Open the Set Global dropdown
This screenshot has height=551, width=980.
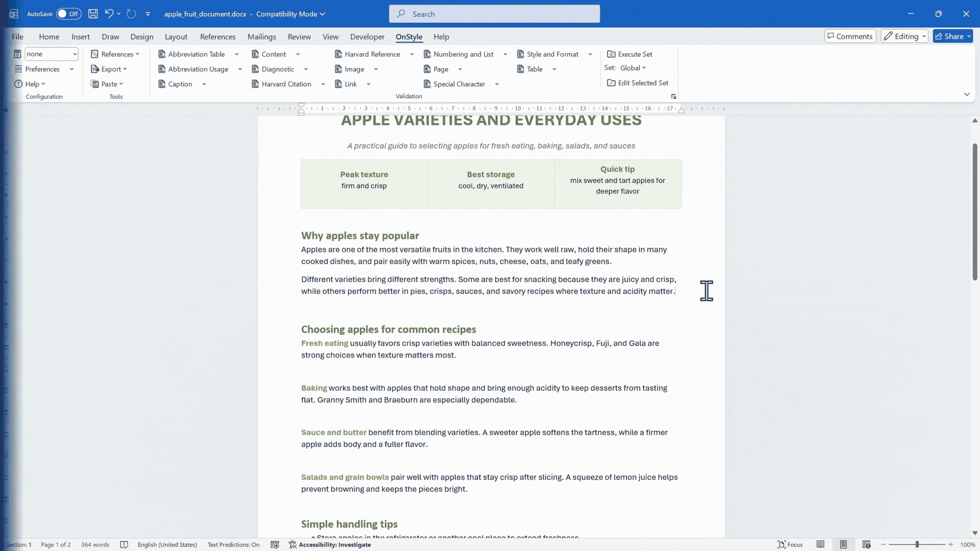(x=633, y=68)
